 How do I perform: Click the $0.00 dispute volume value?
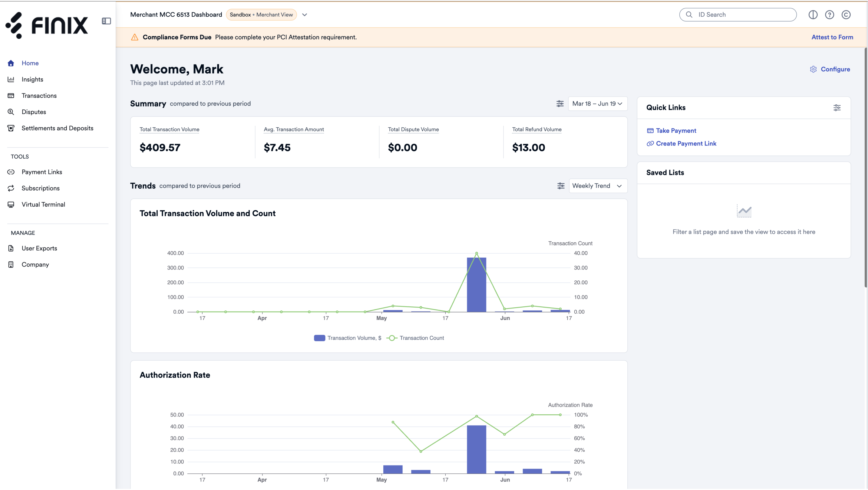[x=402, y=147]
